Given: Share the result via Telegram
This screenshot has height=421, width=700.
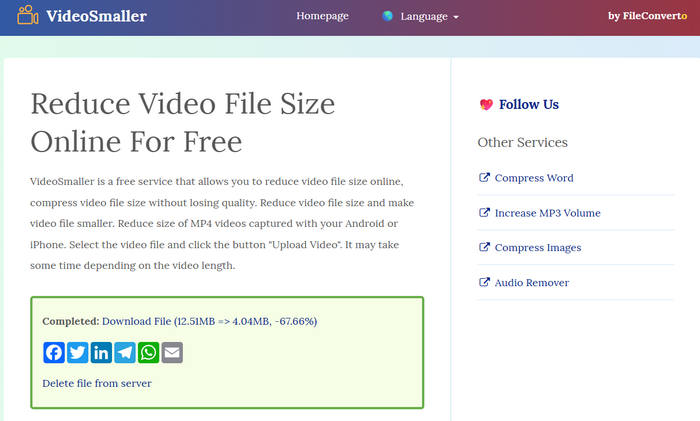Looking at the screenshot, I should (125, 353).
